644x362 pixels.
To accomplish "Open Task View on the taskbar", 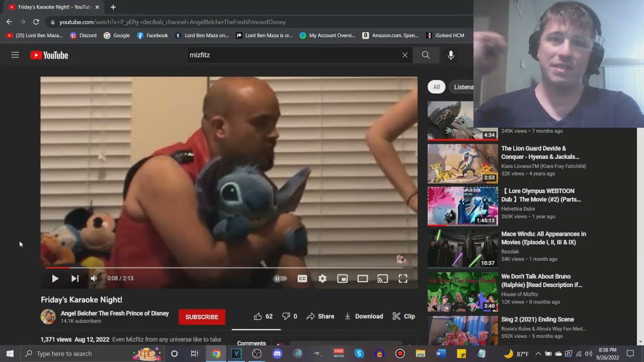I will [194, 353].
